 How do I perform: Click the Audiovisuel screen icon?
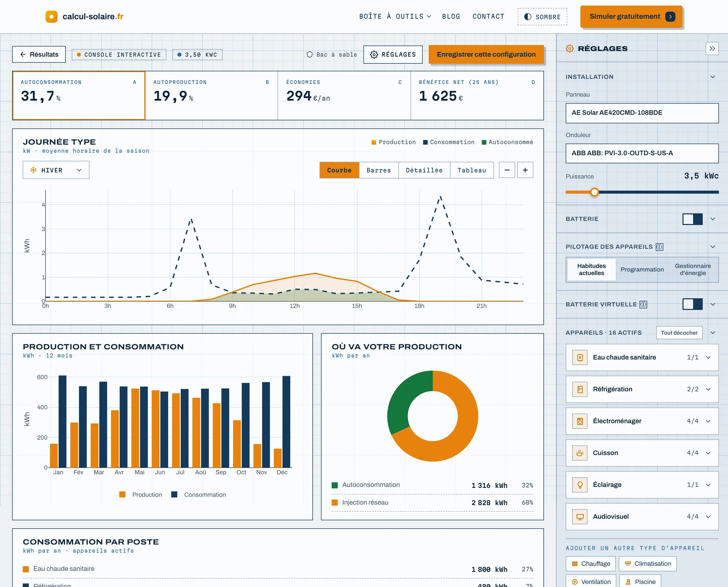pyautogui.click(x=580, y=517)
